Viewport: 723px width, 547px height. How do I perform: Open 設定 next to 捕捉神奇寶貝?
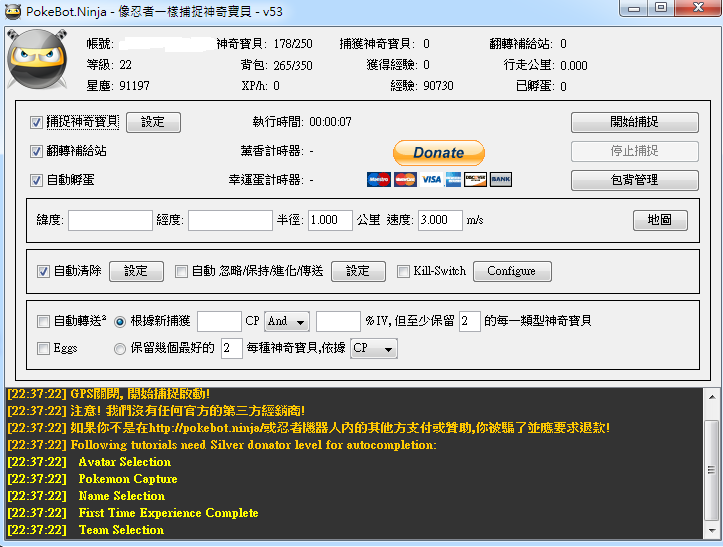click(153, 122)
